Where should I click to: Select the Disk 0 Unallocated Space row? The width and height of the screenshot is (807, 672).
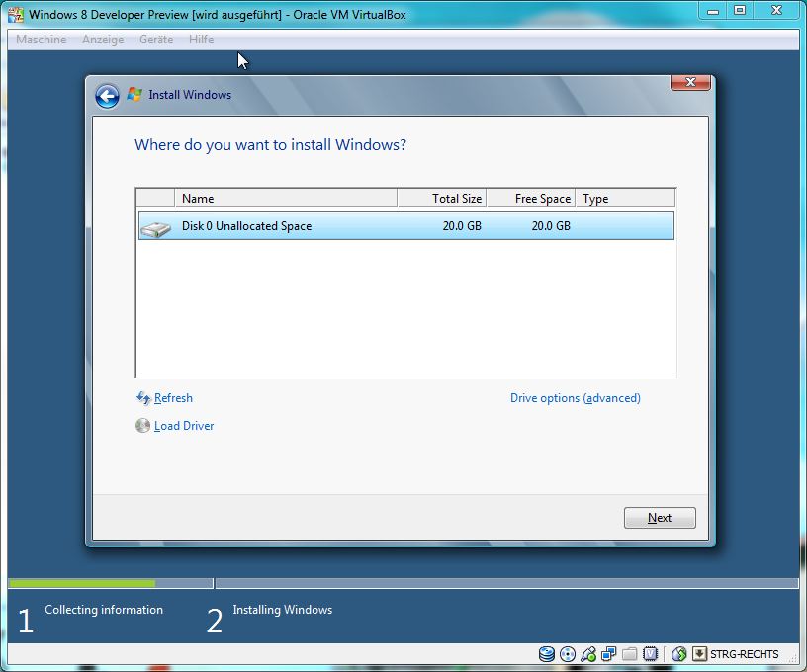[x=406, y=226]
